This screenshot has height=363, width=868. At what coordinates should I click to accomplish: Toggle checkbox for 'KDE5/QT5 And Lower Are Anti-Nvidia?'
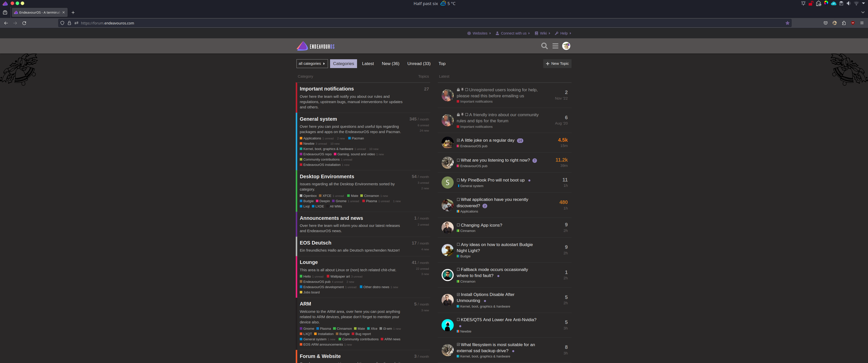coord(458,320)
